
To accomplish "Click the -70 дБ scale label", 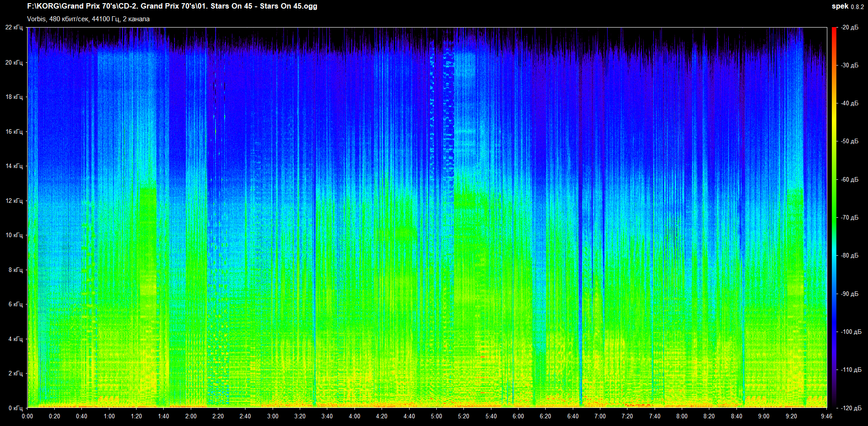I will coord(849,218).
